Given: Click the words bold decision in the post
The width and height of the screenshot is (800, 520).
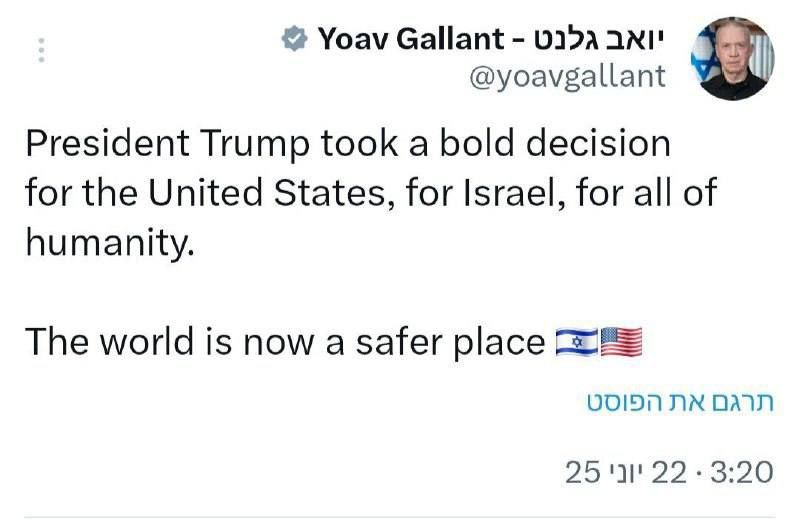Looking at the screenshot, I should (x=555, y=143).
